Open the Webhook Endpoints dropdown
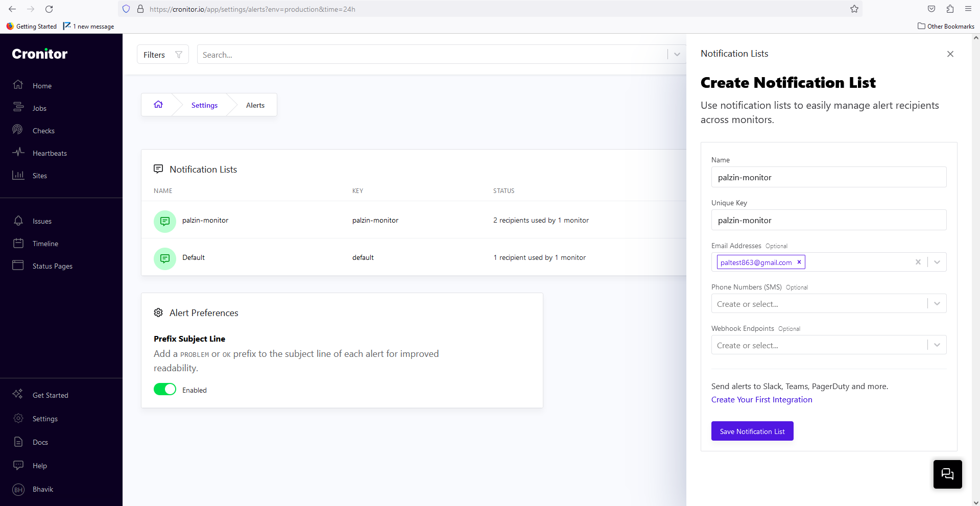The width and height of the screenshot is (980, 506). click(829, 345)
